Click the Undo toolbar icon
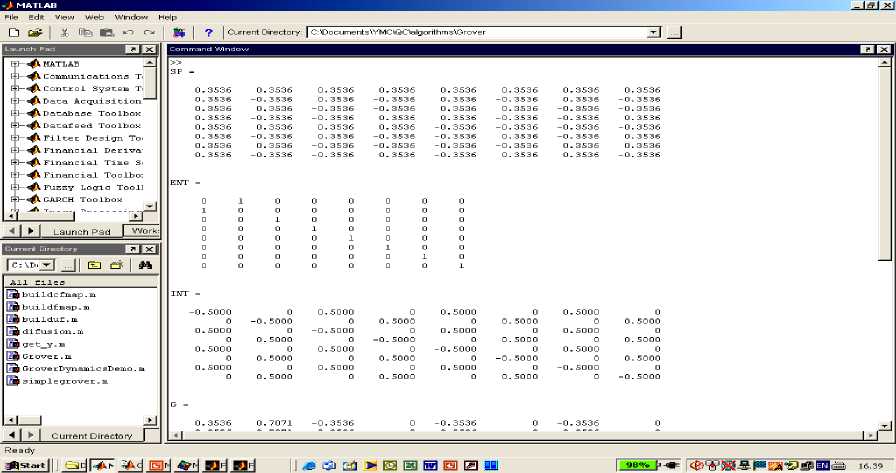Image resolution: width=896 pixels, height=473 pixels. click(x=128, y=33)
